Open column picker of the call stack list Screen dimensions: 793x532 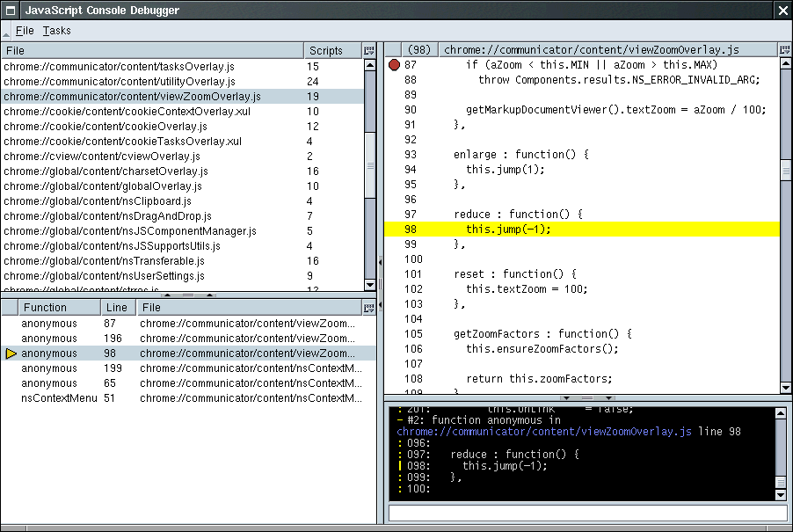click(369, 308)
